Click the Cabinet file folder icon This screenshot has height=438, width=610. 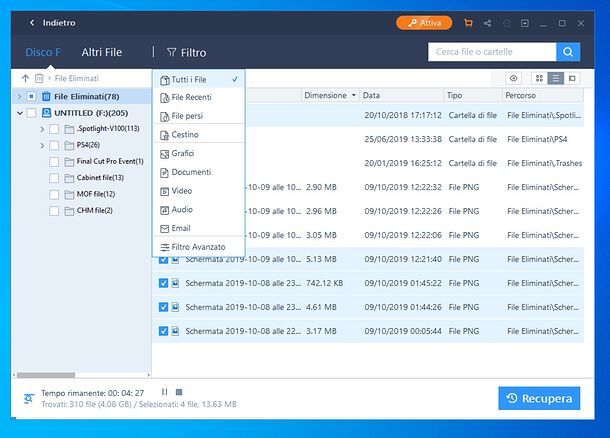[69, 178]
